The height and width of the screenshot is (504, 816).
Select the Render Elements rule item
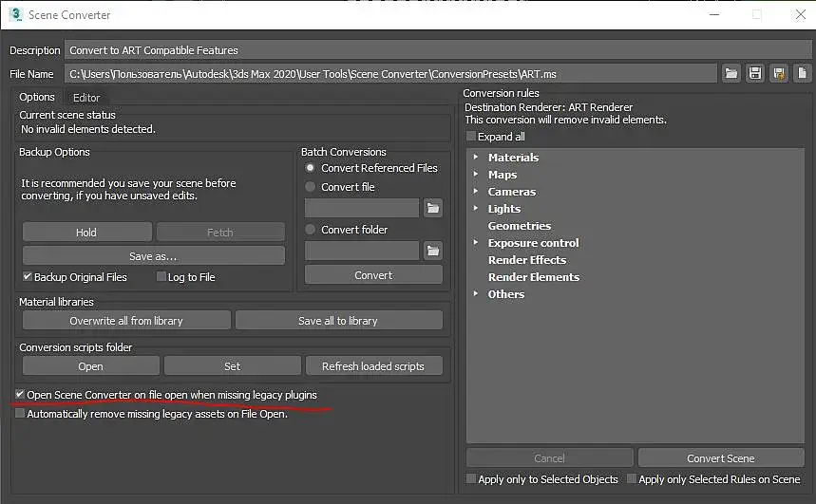(534, 277)
